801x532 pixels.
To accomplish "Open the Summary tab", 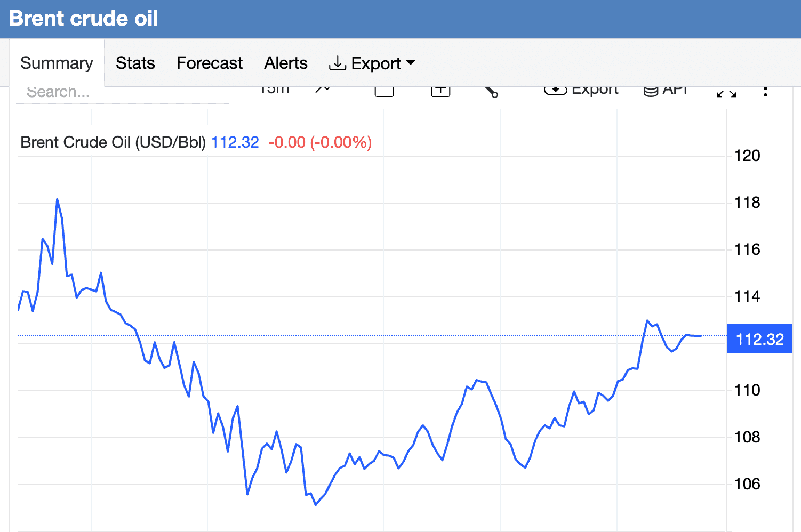I will point(57,63).
